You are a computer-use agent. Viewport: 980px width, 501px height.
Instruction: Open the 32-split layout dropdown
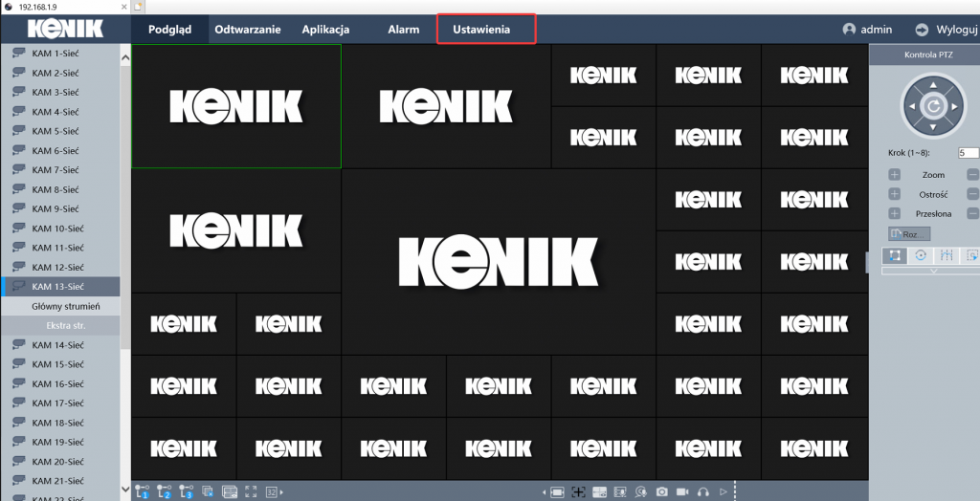[274, 491]
